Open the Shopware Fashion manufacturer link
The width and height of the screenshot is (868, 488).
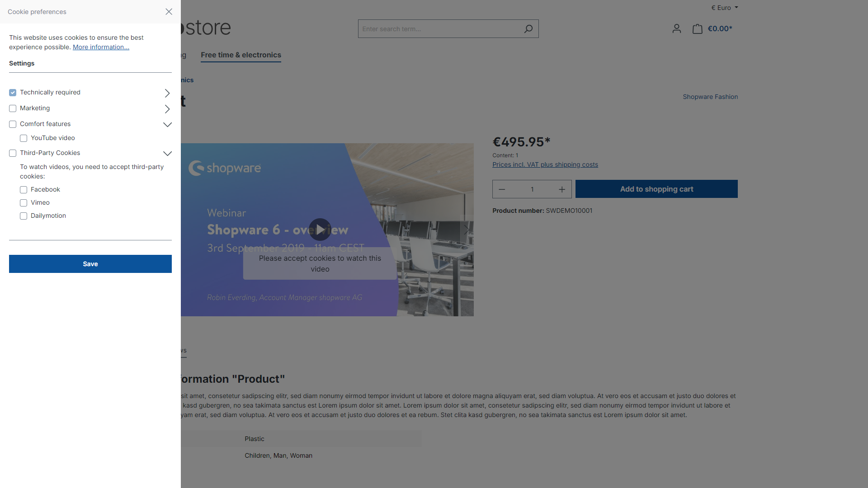710,97
